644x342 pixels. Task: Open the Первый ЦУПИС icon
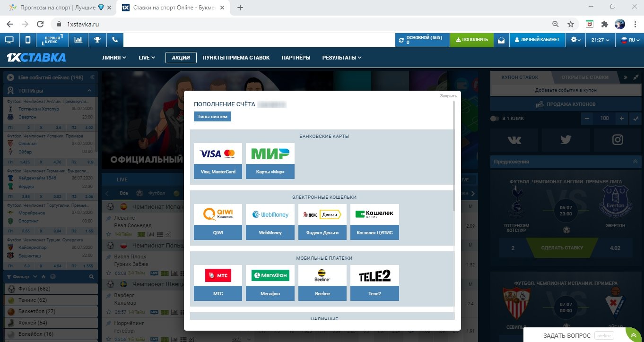[52, 40]
